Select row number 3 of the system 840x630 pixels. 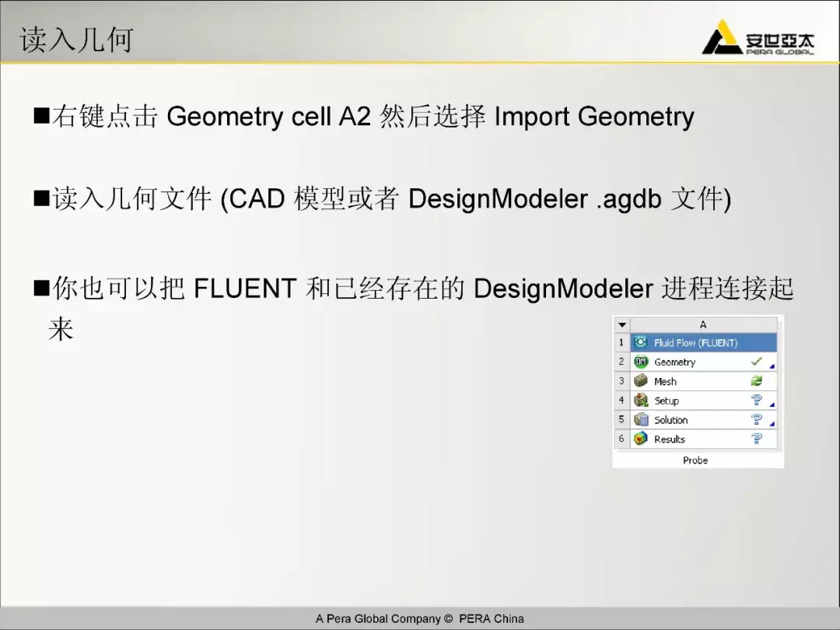tap(621, 381)
